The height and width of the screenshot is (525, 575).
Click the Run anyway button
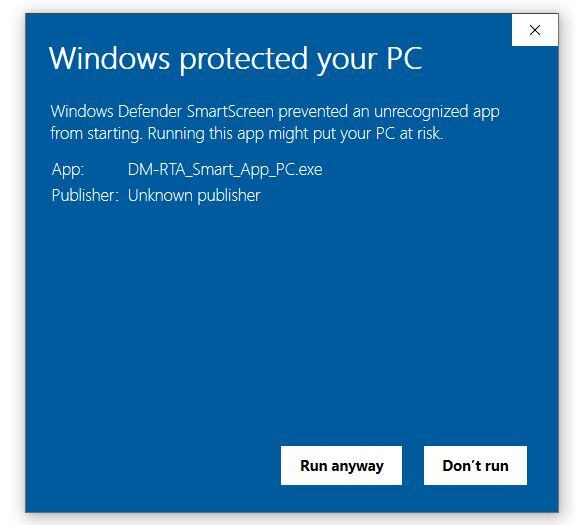pyautogui.click(x=341, y=466)
